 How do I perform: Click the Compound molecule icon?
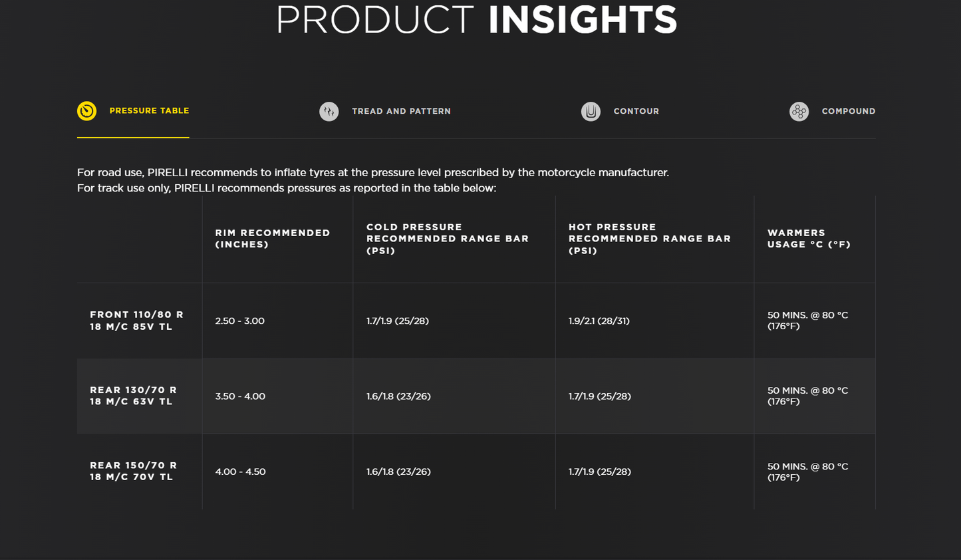[x=799, y=111]
